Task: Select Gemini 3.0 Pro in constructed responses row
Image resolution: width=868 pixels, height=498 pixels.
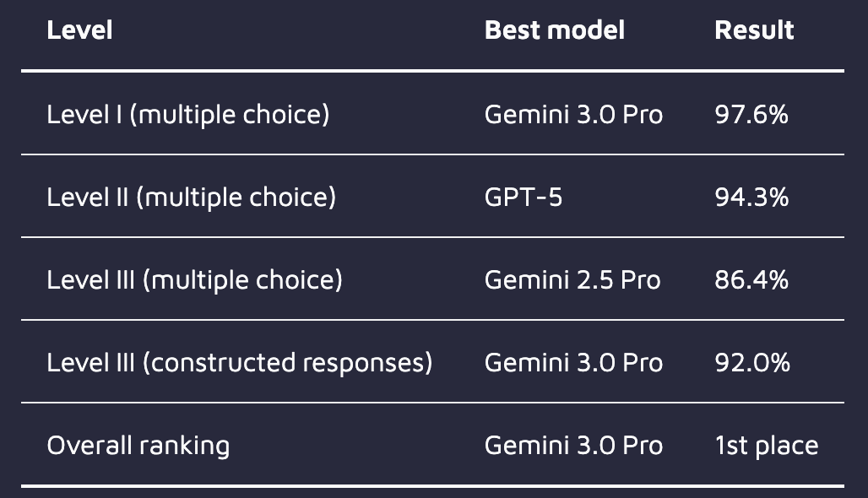Action: (x=573, y=362)
